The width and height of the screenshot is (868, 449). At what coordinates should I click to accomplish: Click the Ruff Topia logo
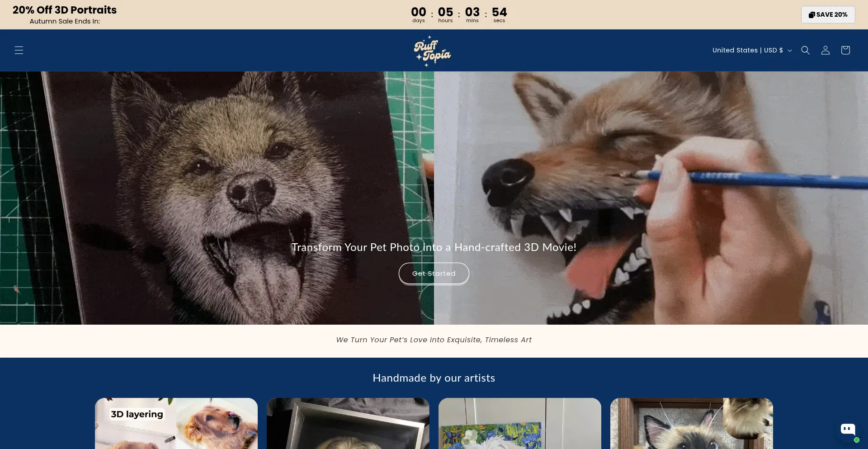(x=432, y=51)
